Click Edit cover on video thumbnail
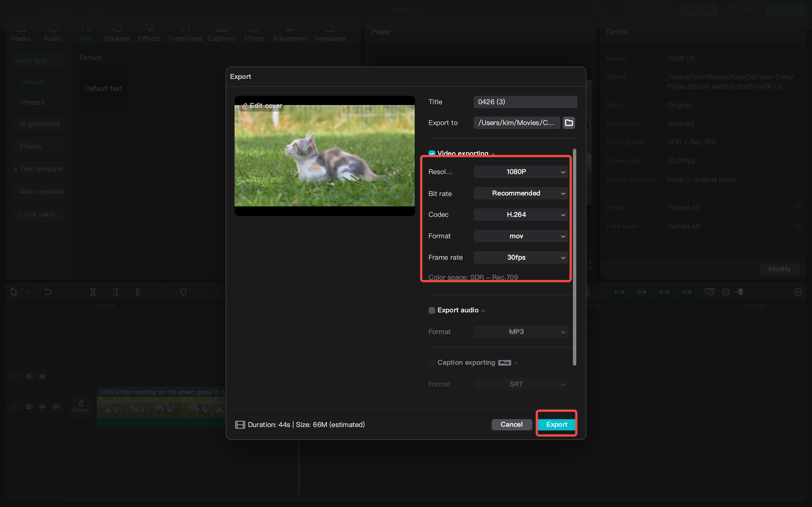Image resolution: width=812 pixels, height=507 pixels. [262, 106]
